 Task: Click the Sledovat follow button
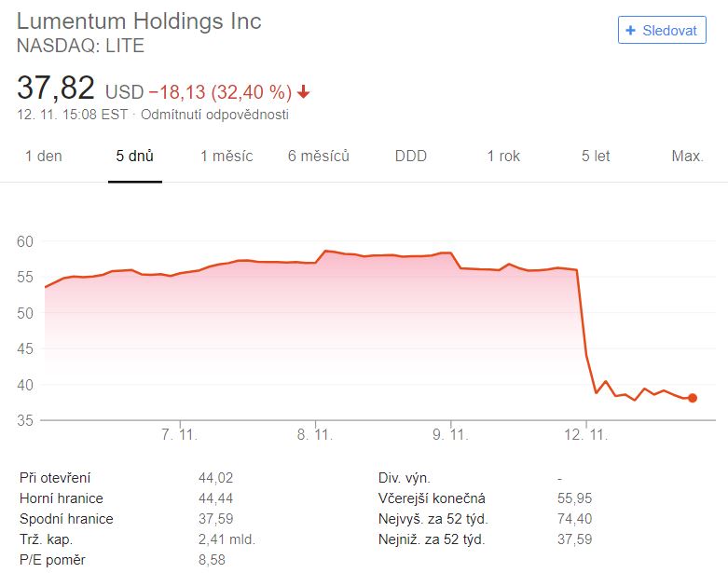click(x=662, y=30)
